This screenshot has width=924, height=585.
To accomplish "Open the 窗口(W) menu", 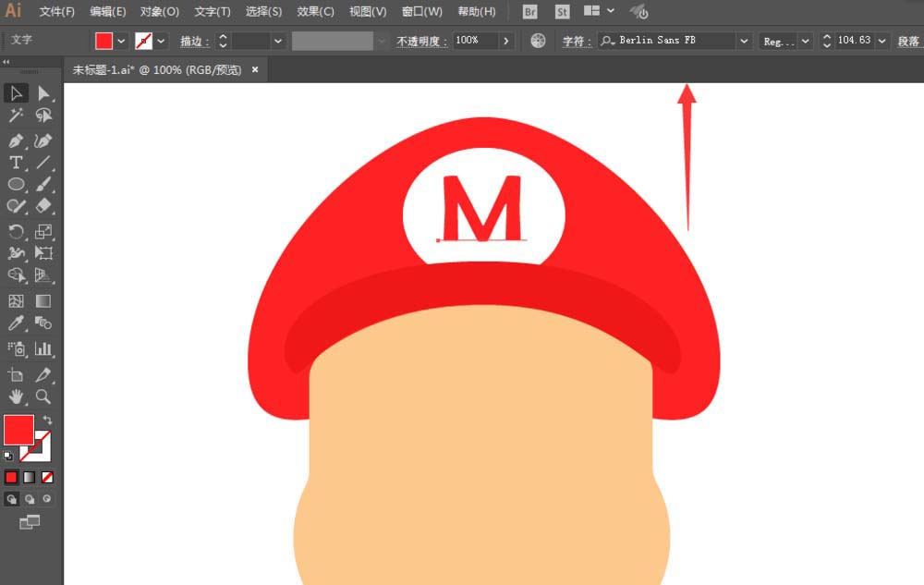I will tap(422, 11).
